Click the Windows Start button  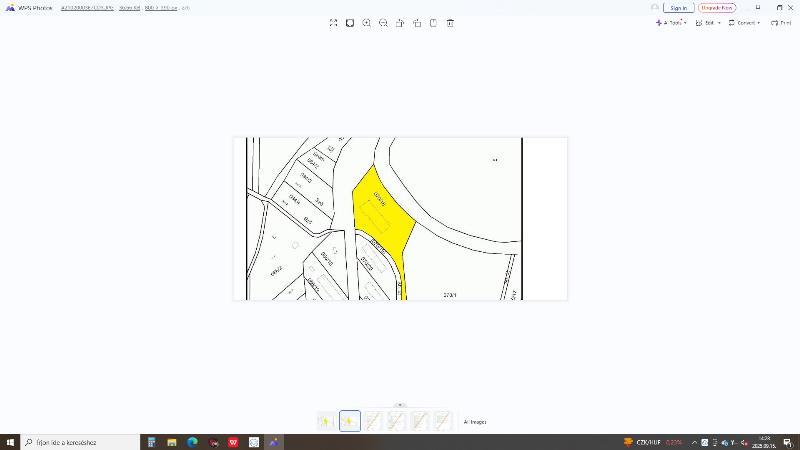coord(10,442)
